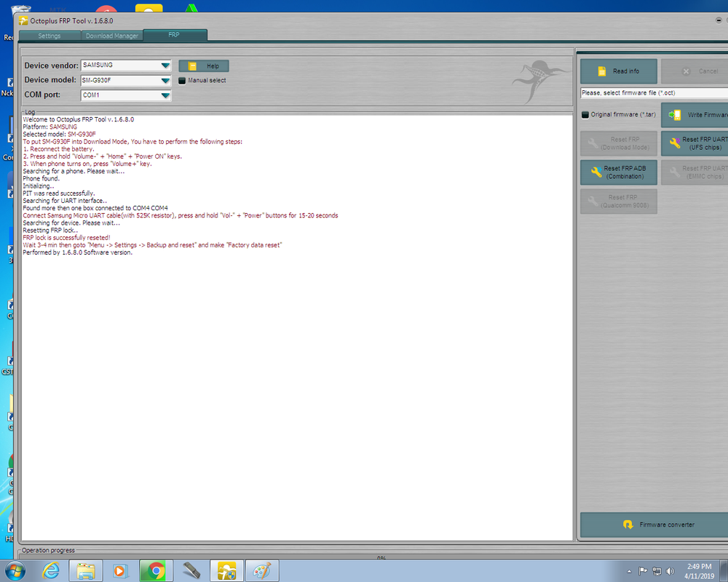This screenshot has width=728, height=582.
Task: Click the 'Searching for UART interface..' log line
Action: click(65, 201)
